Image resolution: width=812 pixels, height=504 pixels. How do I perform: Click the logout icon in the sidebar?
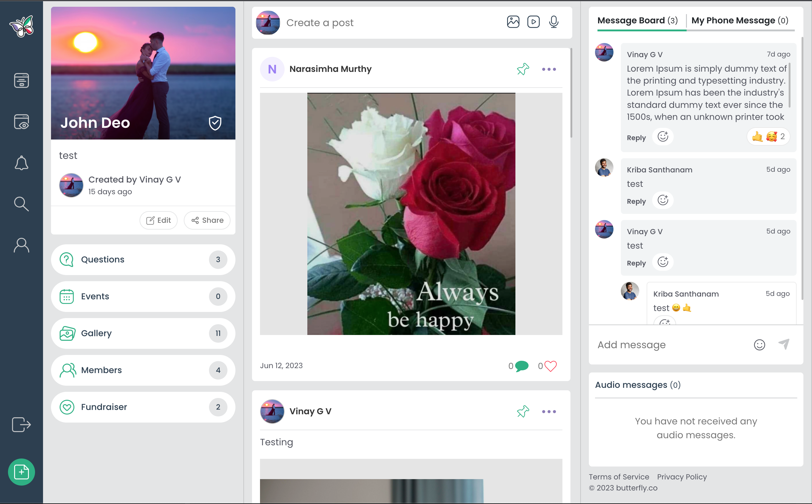tap(21, 424)
